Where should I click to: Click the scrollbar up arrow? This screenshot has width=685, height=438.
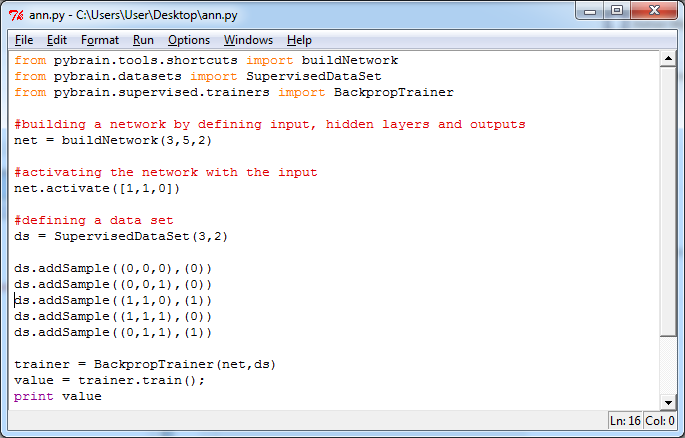click(x=668, y=59)
